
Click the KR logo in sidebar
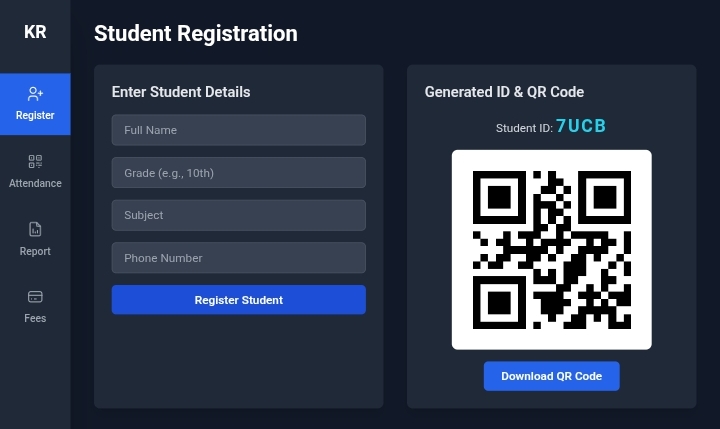point(35,32)
